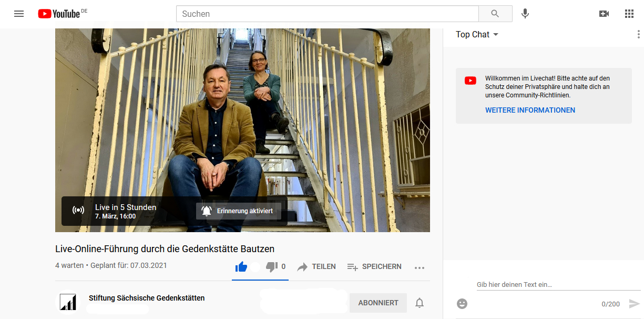Image resolution: width=644 pixels, height=319 pixels.
Task: Click the YouTube home logo
Action: [59, 14]
